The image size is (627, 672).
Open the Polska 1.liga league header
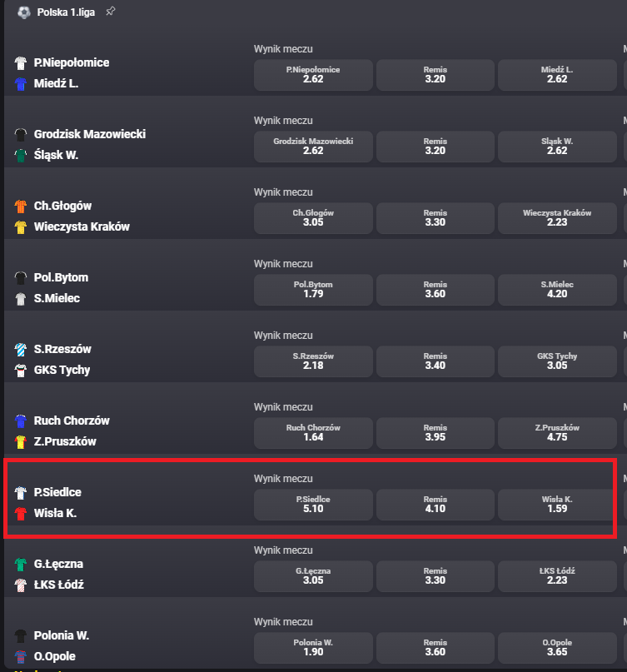tap(66, 12)
